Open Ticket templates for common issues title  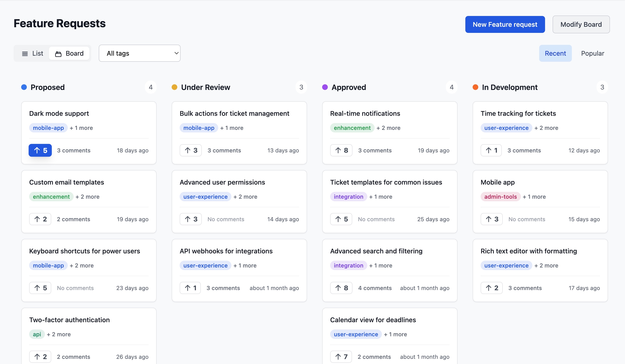tap(386, 182)
